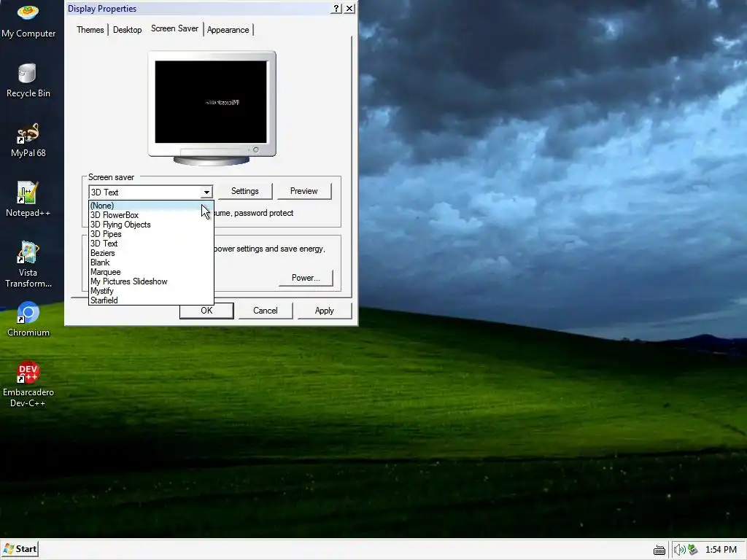Choose Starfield screen saver

point(150,300)
